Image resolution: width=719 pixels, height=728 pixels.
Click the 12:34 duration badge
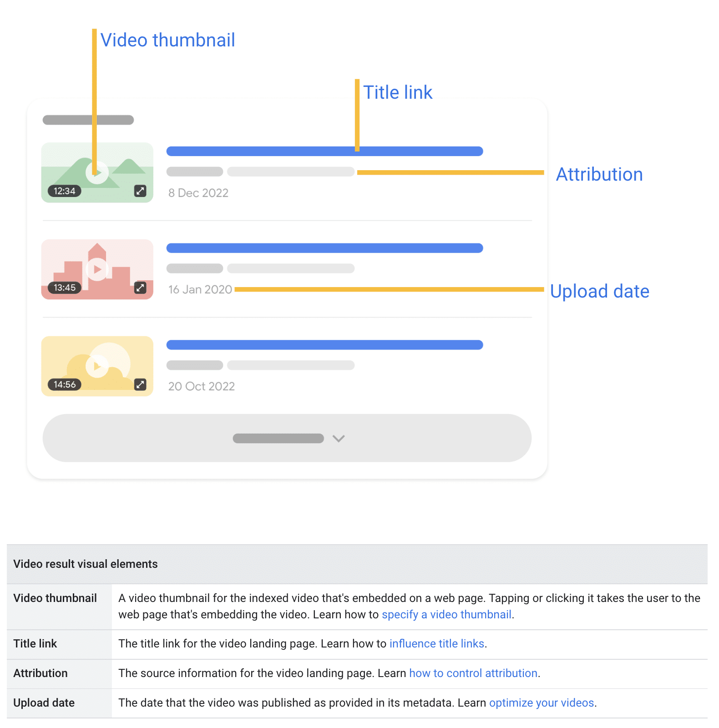(65, 191)
